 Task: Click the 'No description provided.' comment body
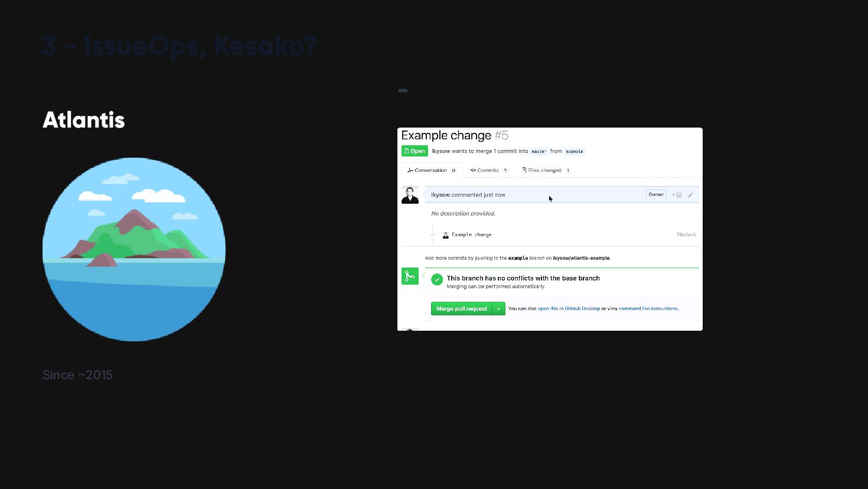(463, 214)
